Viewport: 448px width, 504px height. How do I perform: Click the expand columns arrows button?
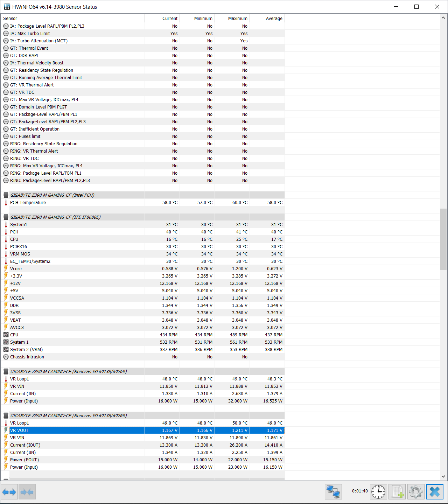point(9,492)
